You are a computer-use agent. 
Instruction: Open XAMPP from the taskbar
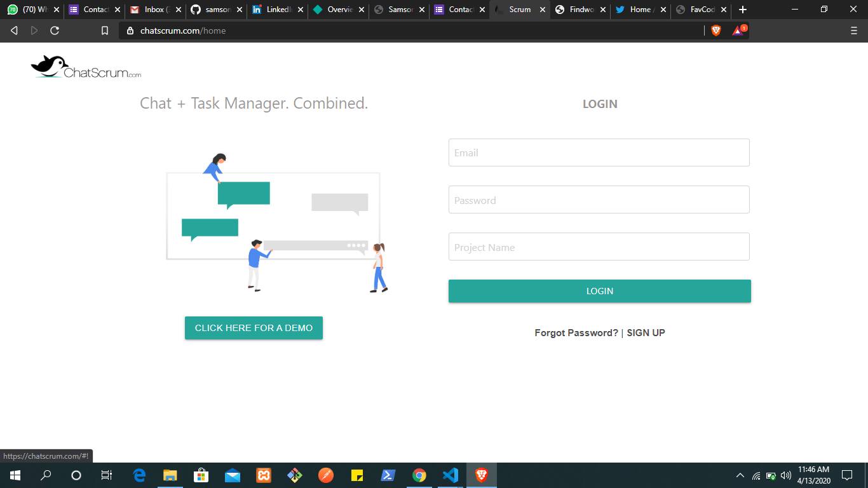tap(264, 475)
